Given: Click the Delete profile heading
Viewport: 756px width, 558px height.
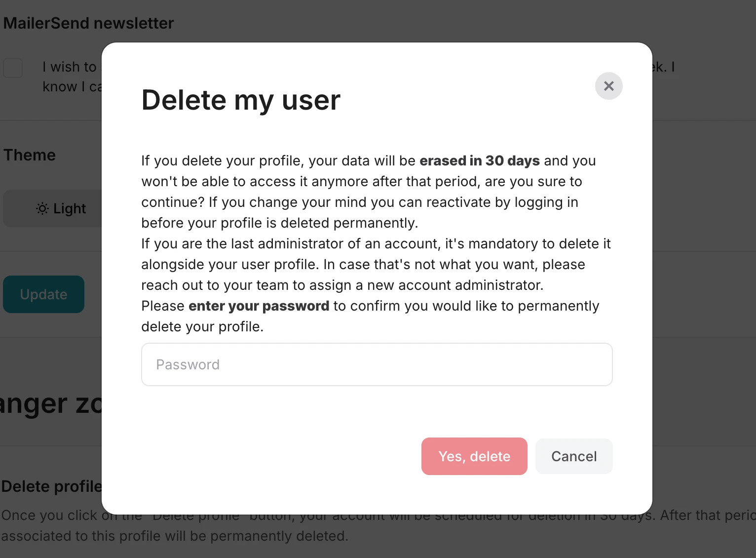Looking at the screenshot, I should click(x=51, y=486).
